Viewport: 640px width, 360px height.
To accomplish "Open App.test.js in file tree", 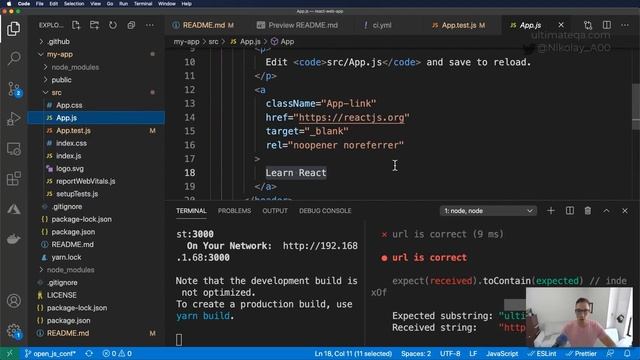I will 73,131.
